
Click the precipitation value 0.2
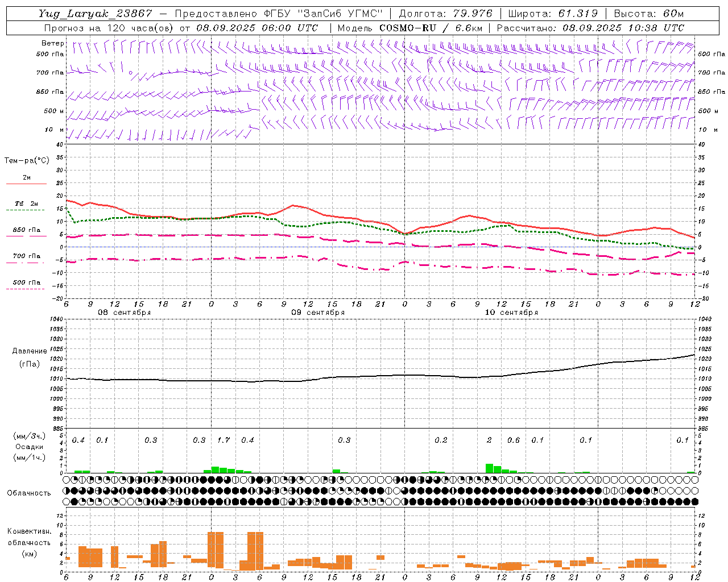441,440
